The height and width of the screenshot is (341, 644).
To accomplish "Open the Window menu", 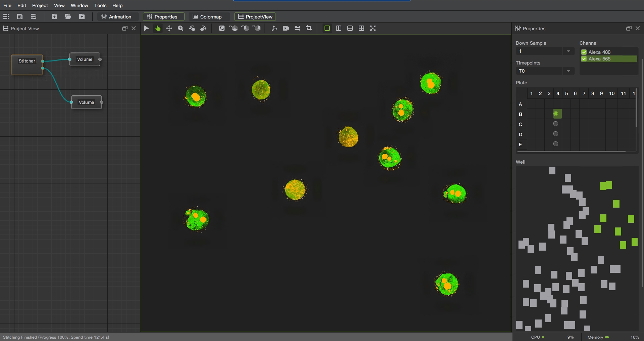I will 80,5.
